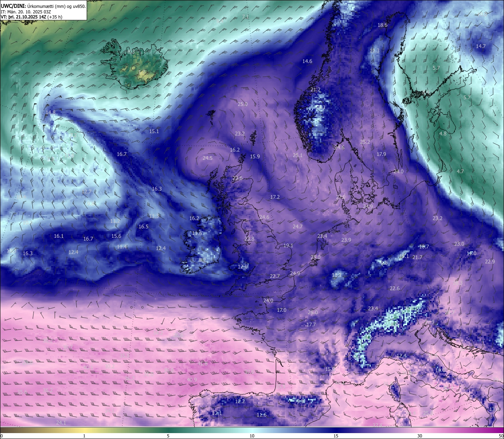Click the color scale tick label 30
This screenshot has height=439, width=504.
point(420,436)
